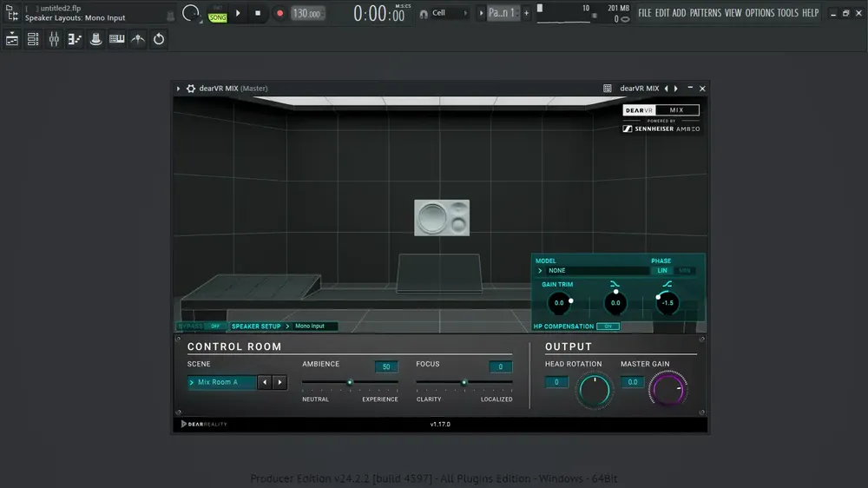Toggle the plugin Bypass OFF switch
Image resolution: width=868 pixels, height=488 pixels.
click(x=215, y=326)
